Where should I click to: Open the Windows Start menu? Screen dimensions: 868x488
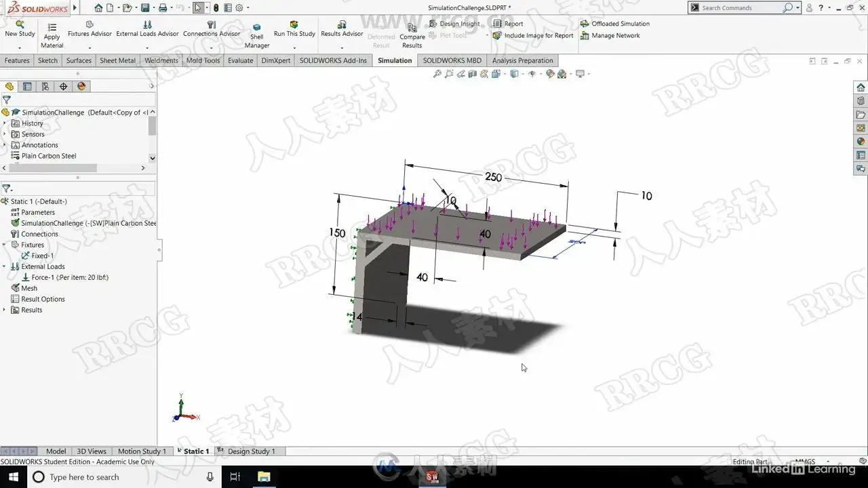(x=13, y=476)
